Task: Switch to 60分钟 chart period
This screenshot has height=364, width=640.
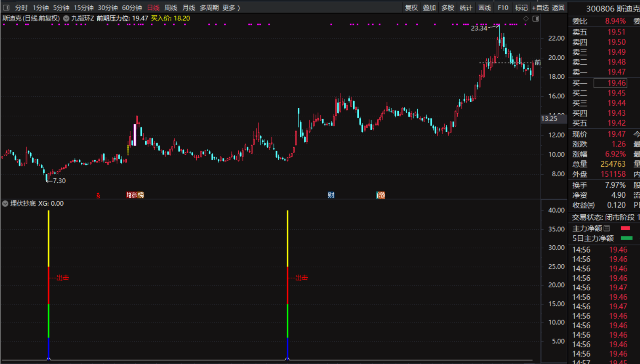Action: pyautogui.click(x=132, y=8)
